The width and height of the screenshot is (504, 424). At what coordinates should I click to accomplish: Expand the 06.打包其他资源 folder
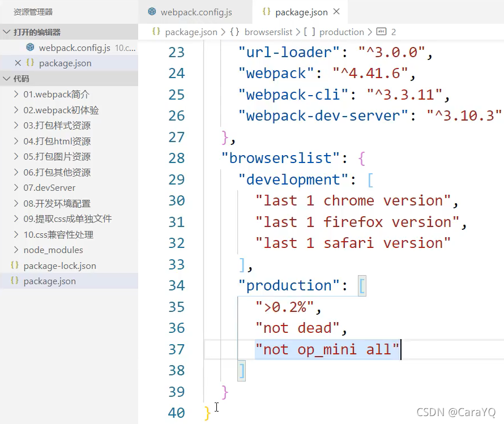pyautogui.click(x=69, y=173)
